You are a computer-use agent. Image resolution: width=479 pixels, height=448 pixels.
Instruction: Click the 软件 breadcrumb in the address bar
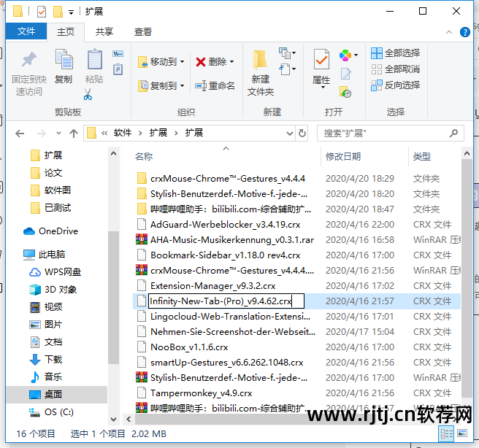[123, 133]
